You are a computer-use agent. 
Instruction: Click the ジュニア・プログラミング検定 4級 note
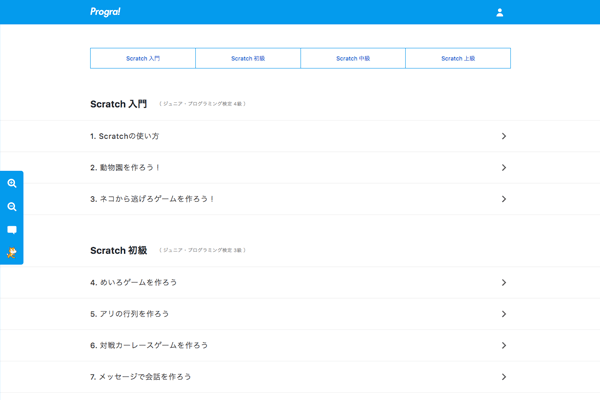click(x=202, y=104)
